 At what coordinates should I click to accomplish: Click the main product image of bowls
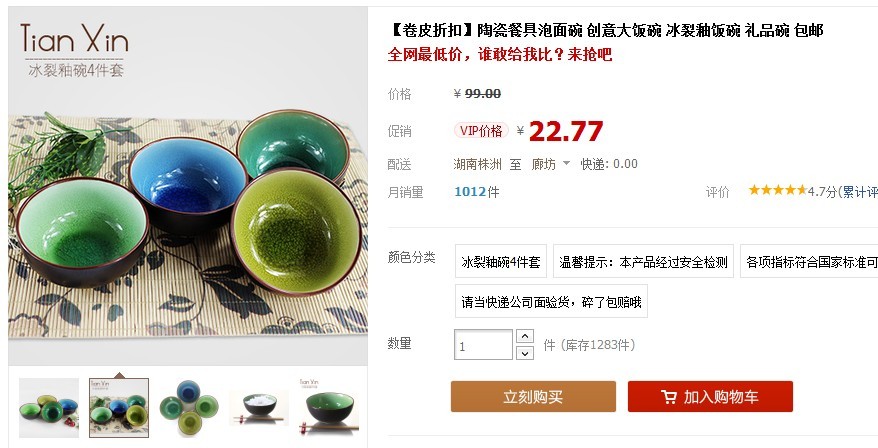coord(188,185)
